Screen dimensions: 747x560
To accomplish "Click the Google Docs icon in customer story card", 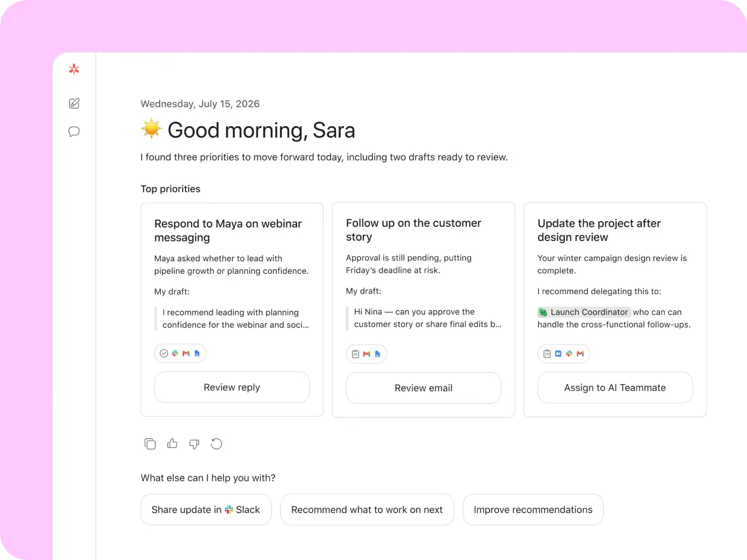I will pyautogui.click(x=377, y=354).
